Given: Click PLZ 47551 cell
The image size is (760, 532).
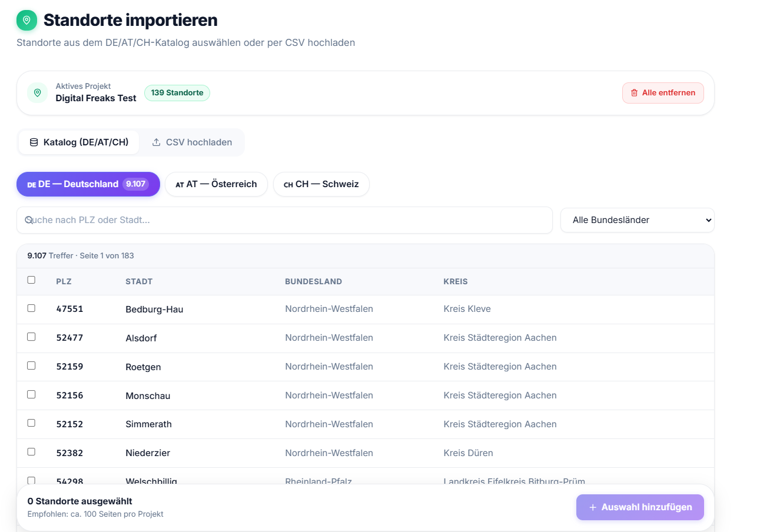Looking at the screenshot, I should coord(69,309).
